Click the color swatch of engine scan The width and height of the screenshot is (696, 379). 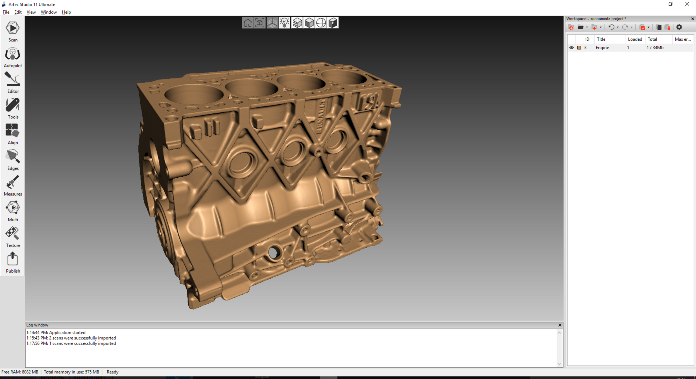(x=579, y=47)
